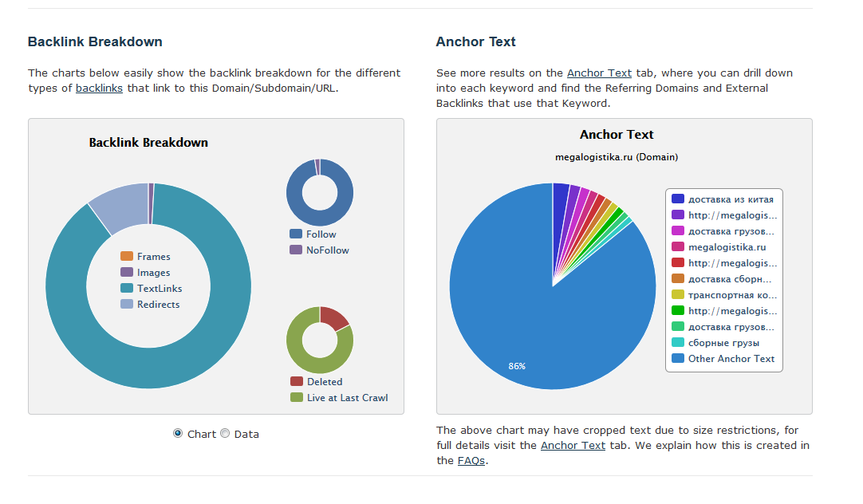
Task: Click the NoFollow legend swatch
Action: (x=296, y=250)
